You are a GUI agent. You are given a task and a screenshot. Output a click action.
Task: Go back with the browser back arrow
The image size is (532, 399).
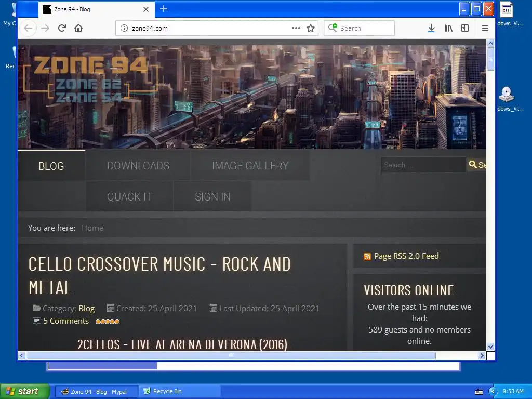(28, 28)
